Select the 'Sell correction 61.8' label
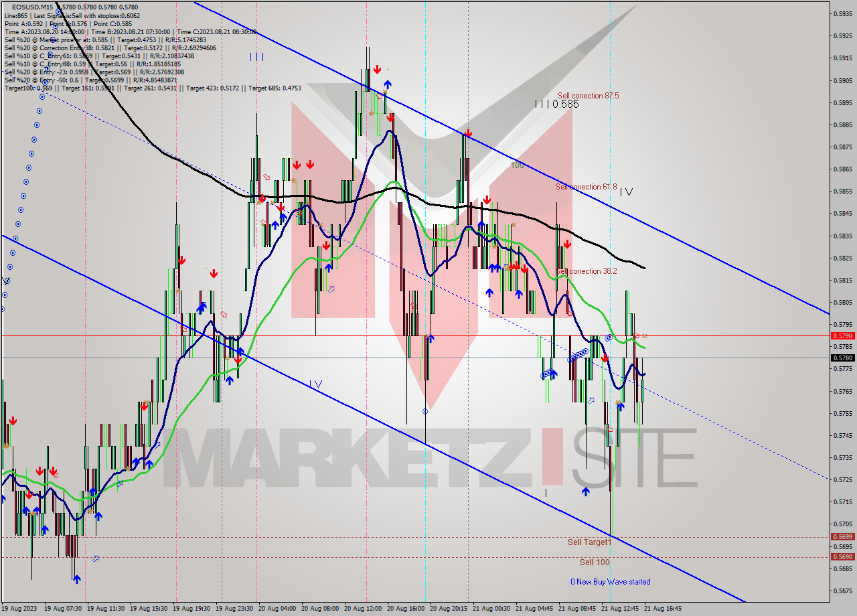This screenshot has height=616, width=857. click(586, 187)
